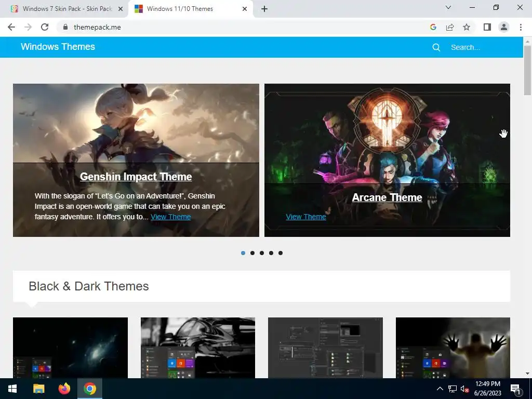Open the black-and-white car theme thumbnail
Viewport: 532px width, 399px height.
pos(198,348)
